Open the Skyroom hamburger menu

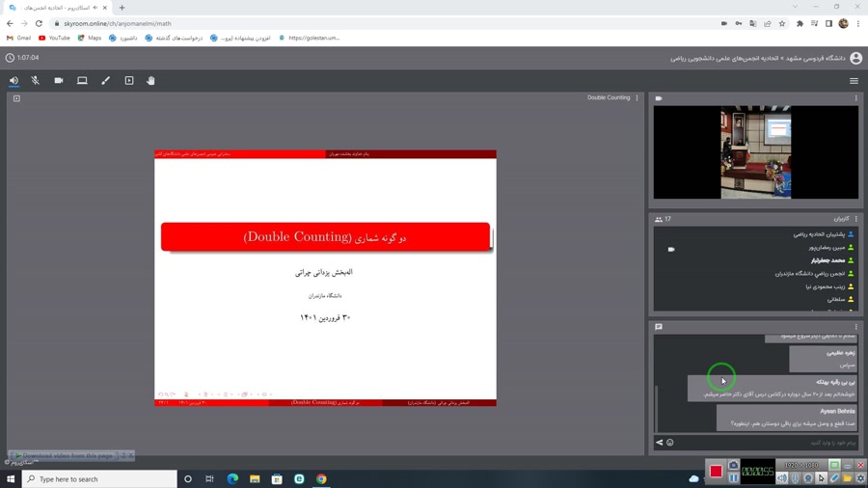854,81
